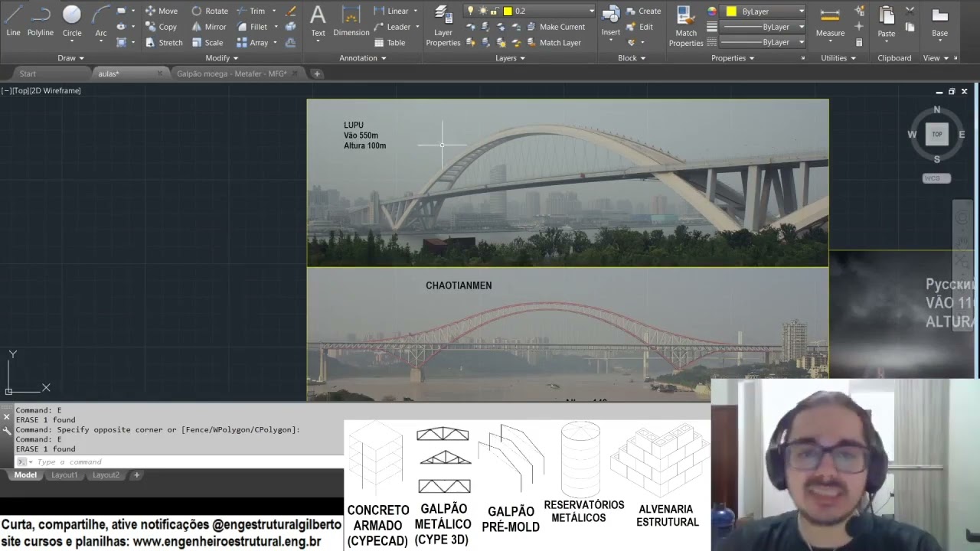
Task: Click the Create block button
Action: tap(643, 11)
